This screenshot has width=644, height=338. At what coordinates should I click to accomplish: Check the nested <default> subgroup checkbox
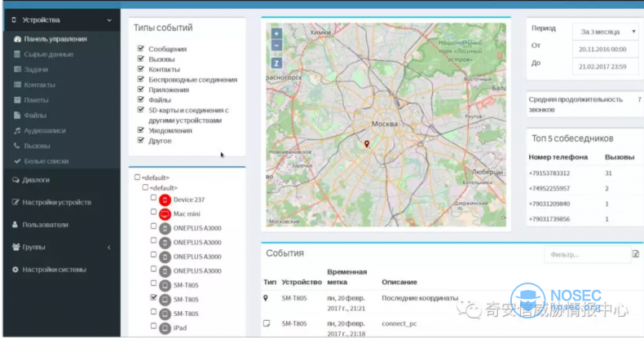145,187
